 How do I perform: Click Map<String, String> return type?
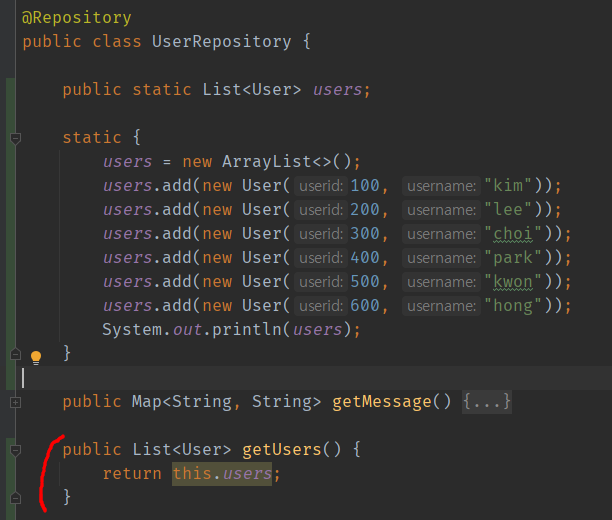(226, 402)
